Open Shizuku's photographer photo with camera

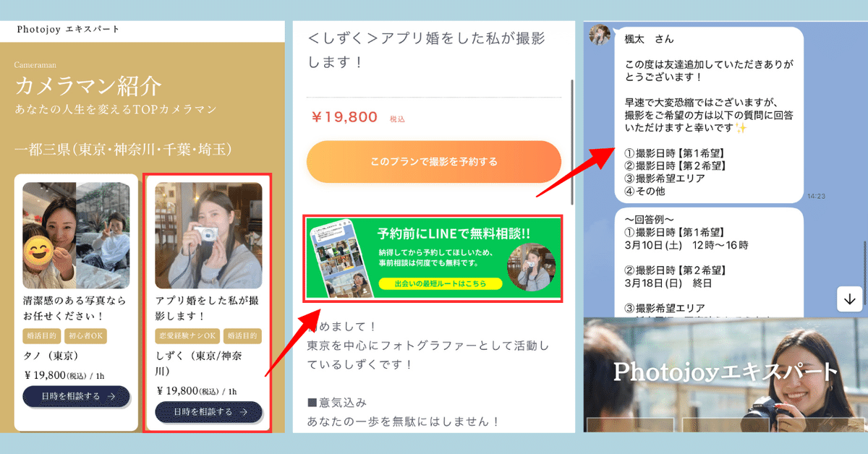[x=208, y=235]
